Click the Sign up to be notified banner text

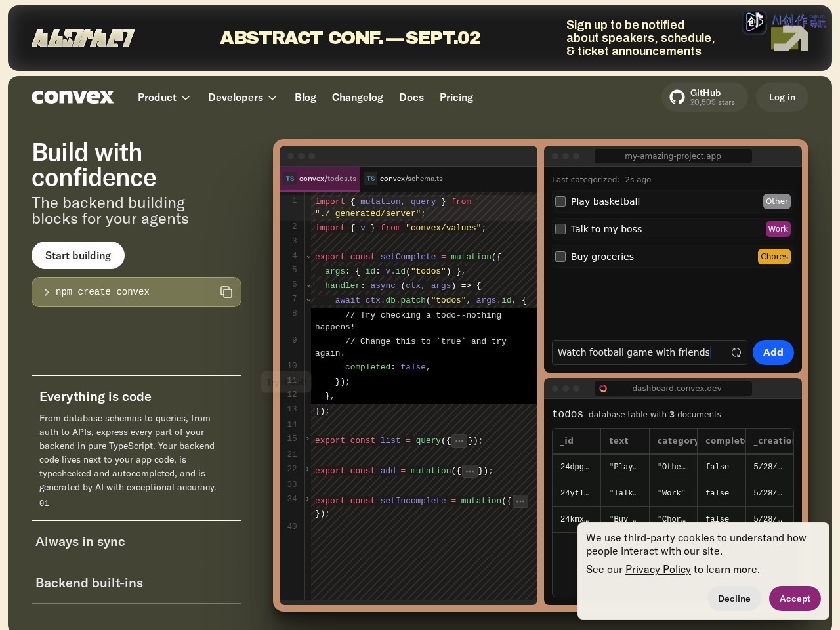[x=640, y=38]
